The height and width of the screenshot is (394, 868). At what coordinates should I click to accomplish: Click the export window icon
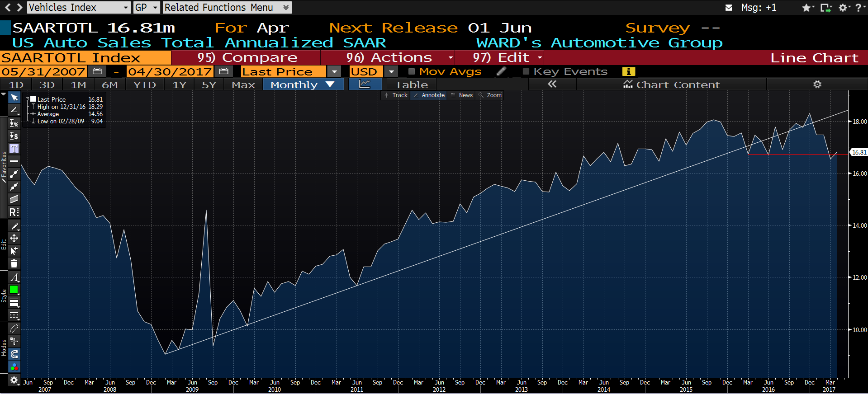(x=826, y=8)
